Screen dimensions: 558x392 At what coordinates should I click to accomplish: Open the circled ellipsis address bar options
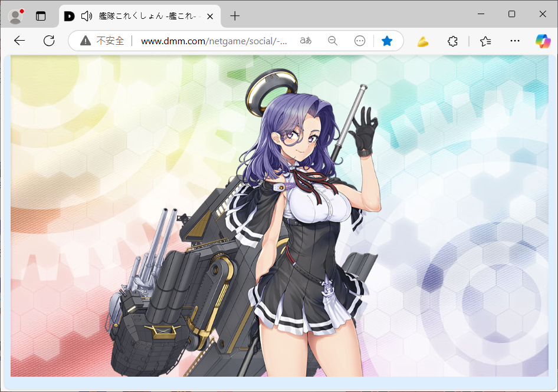[x=360, y=41]
